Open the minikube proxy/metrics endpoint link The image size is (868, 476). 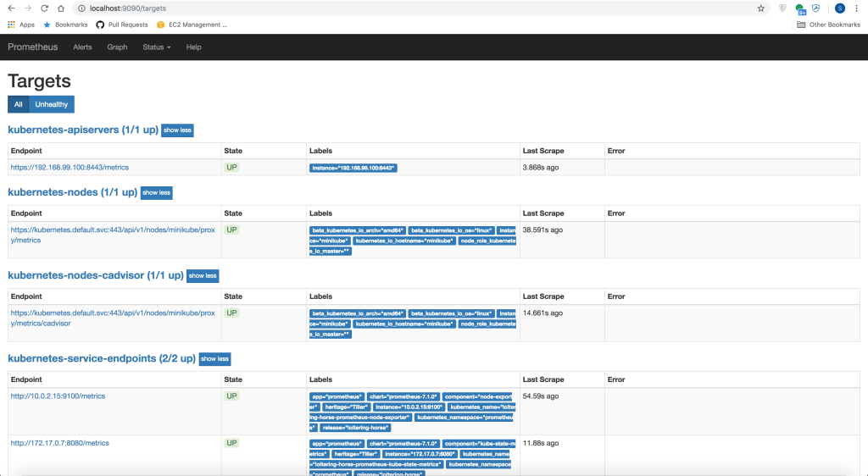tap(113, 235)
